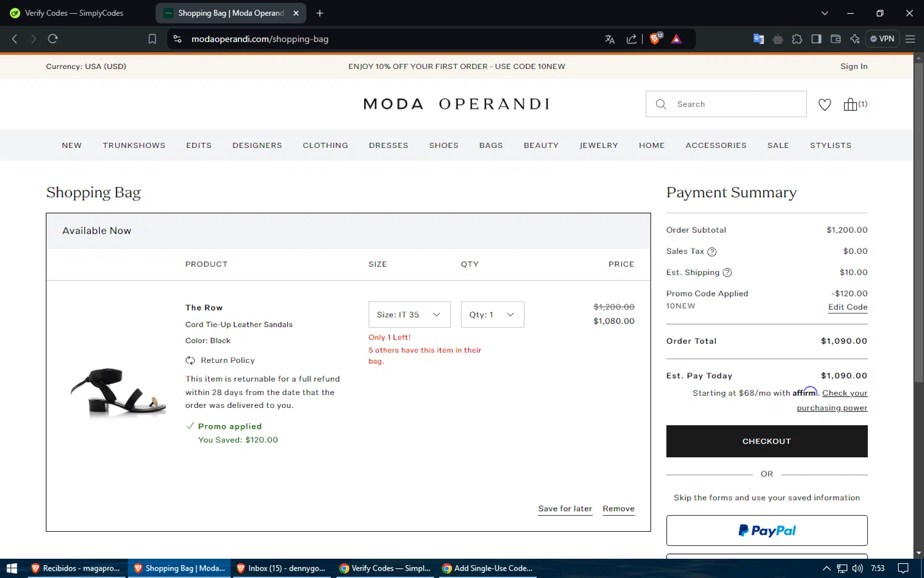Switch to Verify Codes SimplyCodes tab

[74, 13]
